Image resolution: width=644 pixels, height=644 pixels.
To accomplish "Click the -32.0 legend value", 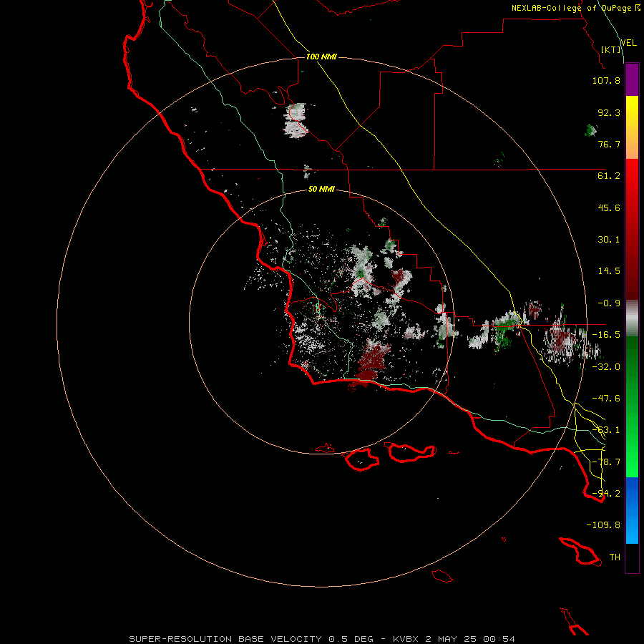I will (606, 367).
